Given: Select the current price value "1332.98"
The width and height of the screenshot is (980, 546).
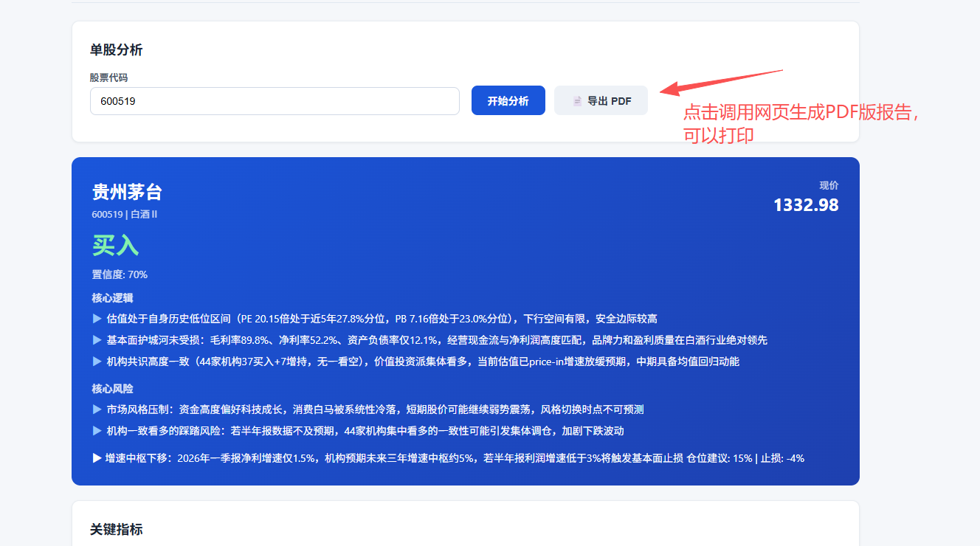Looking at the screenshot, I should click(806, 205).
